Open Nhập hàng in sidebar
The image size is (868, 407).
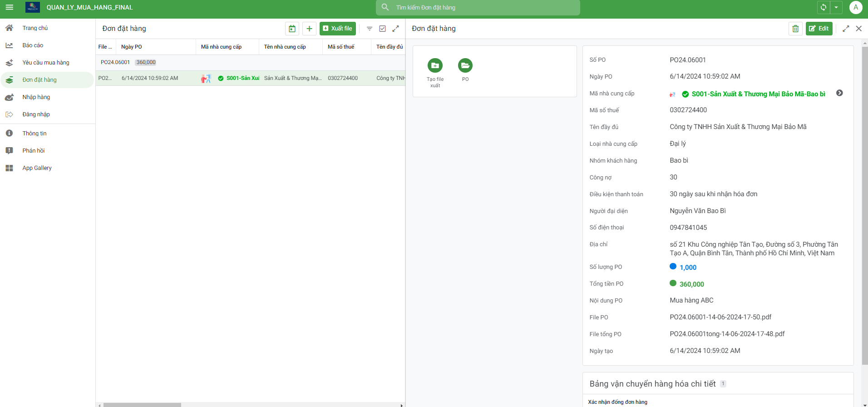coord(36,97)
